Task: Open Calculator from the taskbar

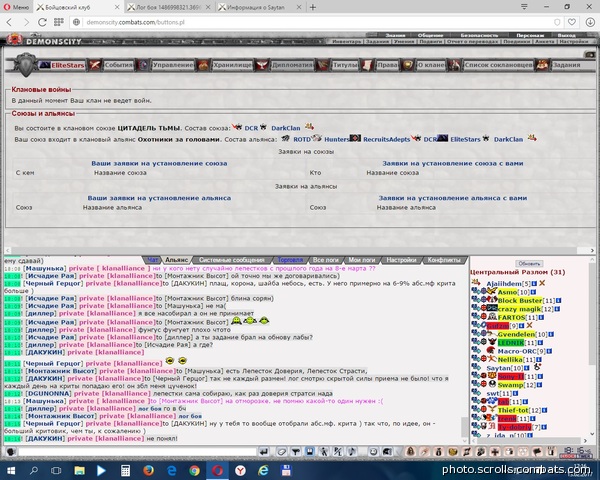Action: [x=125, y=470]
